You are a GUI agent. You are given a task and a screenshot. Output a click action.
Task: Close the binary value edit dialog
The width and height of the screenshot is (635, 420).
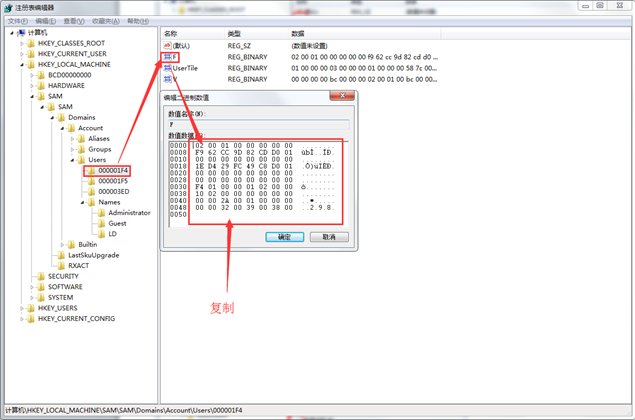tap(342, 96)
